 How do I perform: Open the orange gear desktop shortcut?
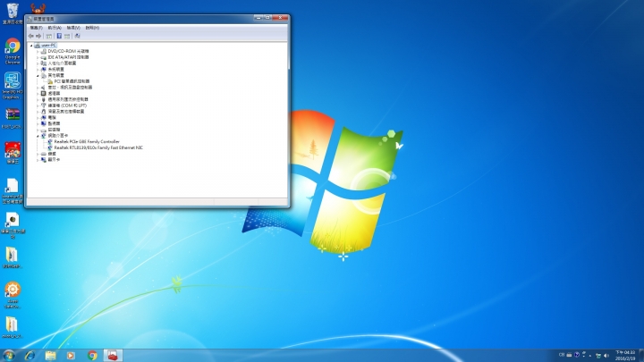pos(13,295)
